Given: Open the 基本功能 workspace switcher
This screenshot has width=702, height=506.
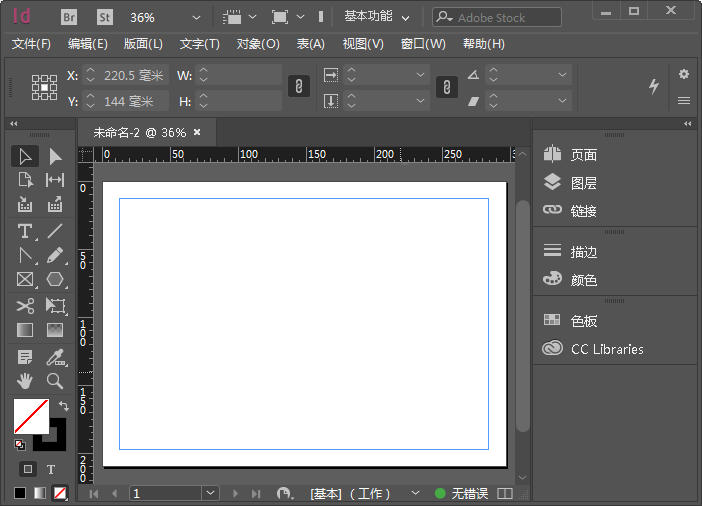Looking at the screenshot, I should (x=377, y=17).
